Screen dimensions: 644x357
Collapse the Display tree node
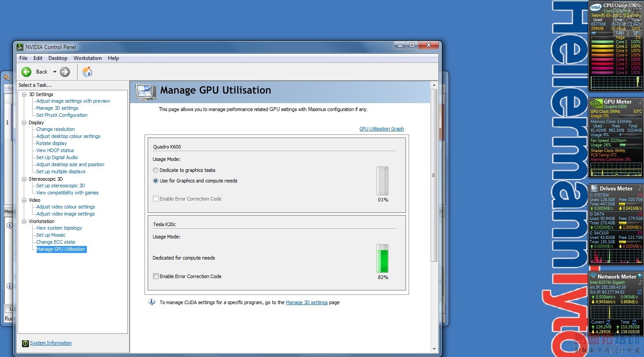(24, 123)
